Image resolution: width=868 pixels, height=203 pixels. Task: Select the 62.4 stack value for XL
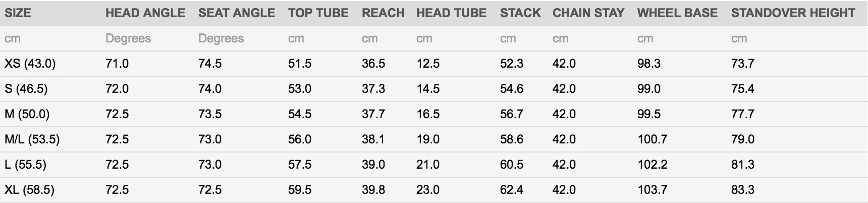[x=512, y=190]
